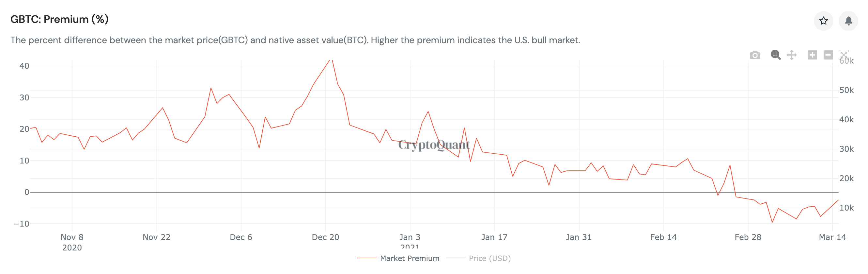This screenshot has height=274, width=868.
Task: Click the star icon to favorite chart
Action: (x=823, y=21)
